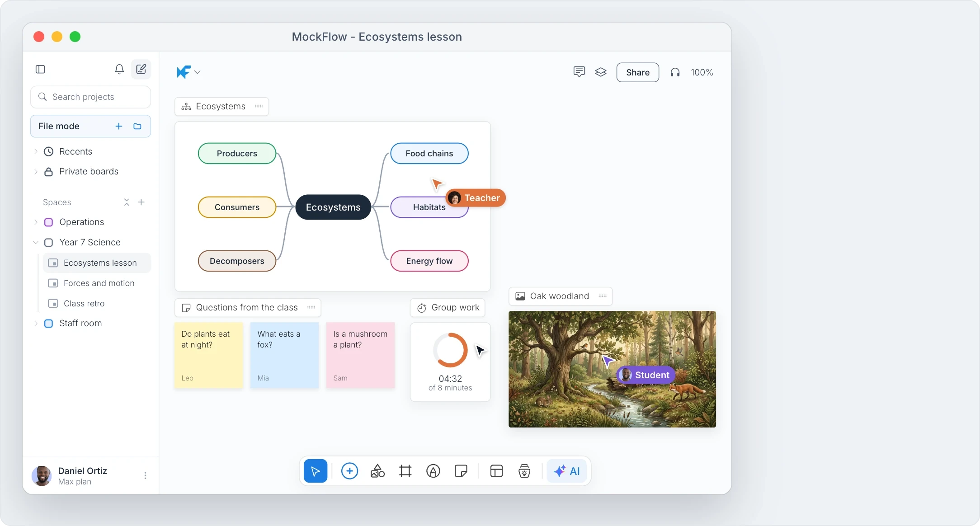
Task: Open the layers icon in top bar
Action: pyautogui.click(x=601, y=72)
